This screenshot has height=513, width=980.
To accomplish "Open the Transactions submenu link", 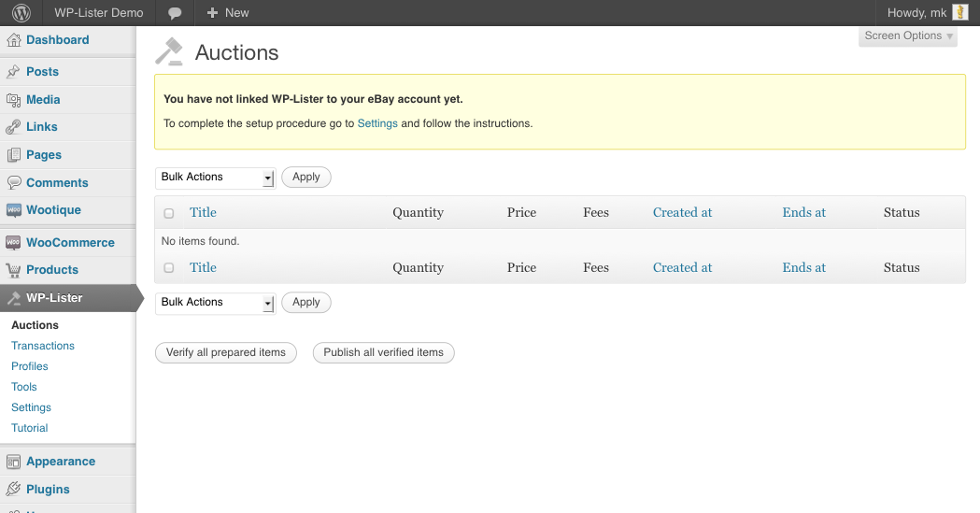I will [42, 346].
